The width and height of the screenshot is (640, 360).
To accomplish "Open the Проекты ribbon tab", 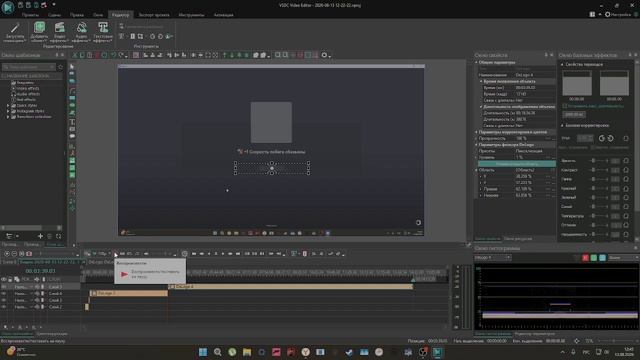I will (30, 15).
